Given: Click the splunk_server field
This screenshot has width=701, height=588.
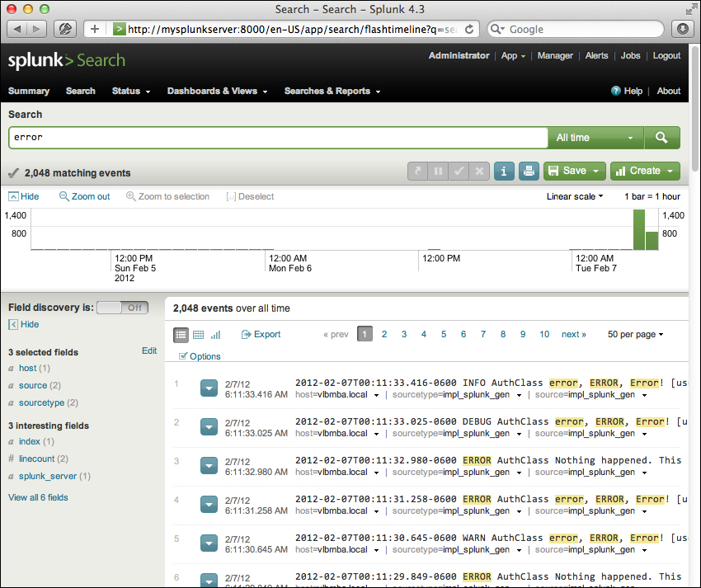Looking at the screenshot, I should [47, 476].
